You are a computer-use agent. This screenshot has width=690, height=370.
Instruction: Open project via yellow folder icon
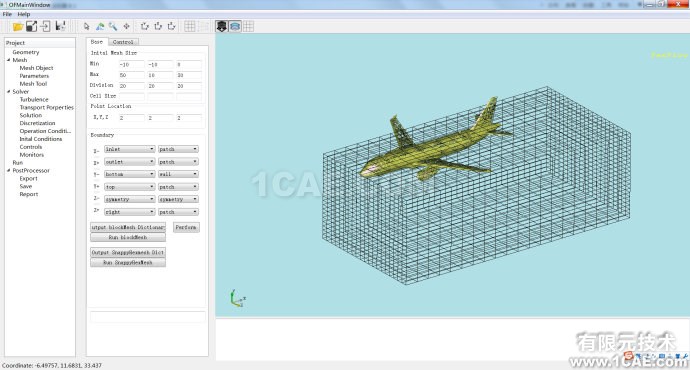tap(18, 26)
